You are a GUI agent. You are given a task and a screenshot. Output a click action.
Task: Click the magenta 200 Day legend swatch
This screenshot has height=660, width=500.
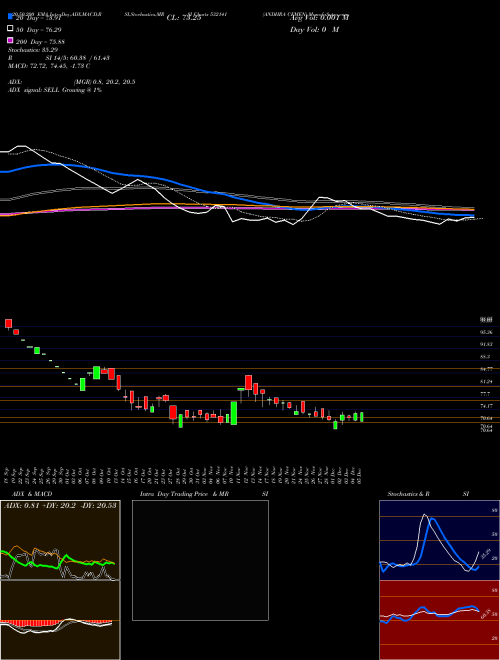pos(10,40)
